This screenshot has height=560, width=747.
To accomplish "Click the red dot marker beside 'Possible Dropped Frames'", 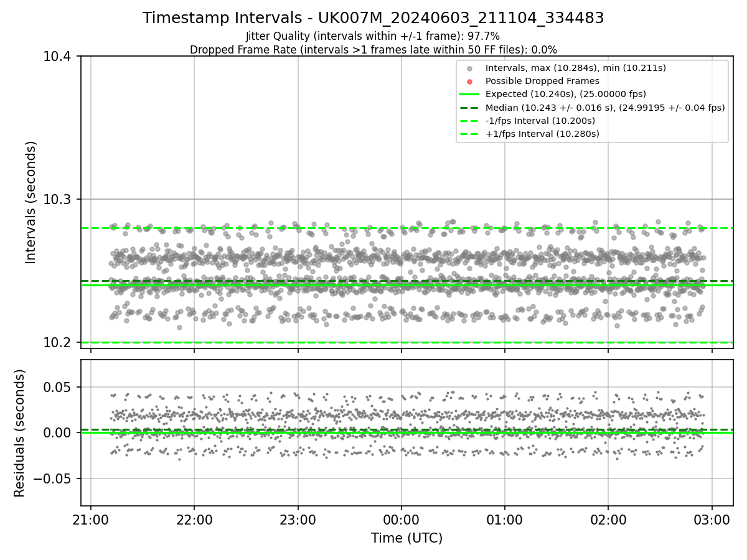I will coord(470,81).
